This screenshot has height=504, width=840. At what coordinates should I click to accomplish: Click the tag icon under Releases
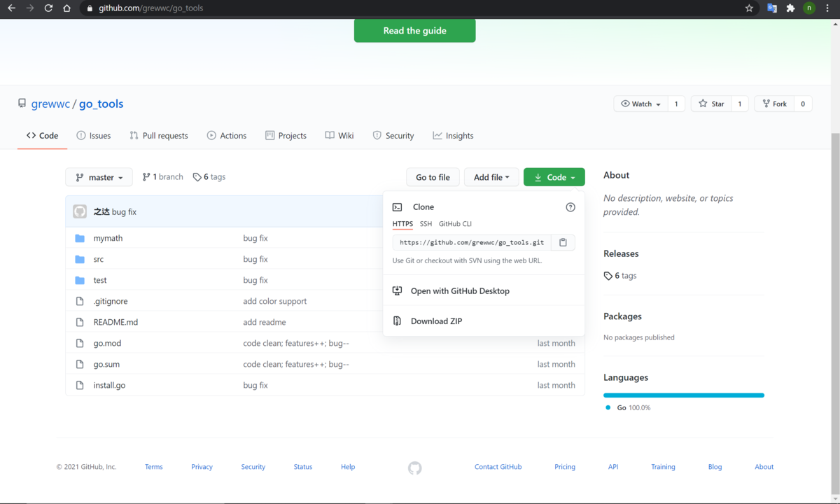[608, 276]
